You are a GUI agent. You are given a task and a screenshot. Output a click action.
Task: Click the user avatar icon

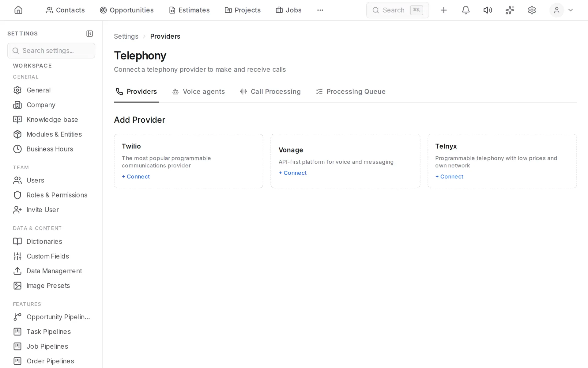pos(556,10)
